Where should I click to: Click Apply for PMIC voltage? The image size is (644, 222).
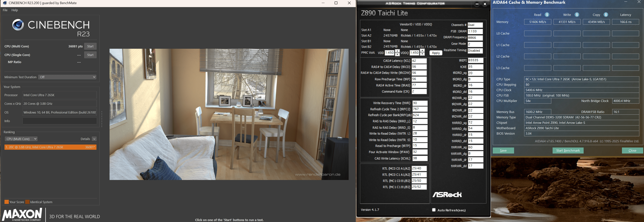pos(436,53)
